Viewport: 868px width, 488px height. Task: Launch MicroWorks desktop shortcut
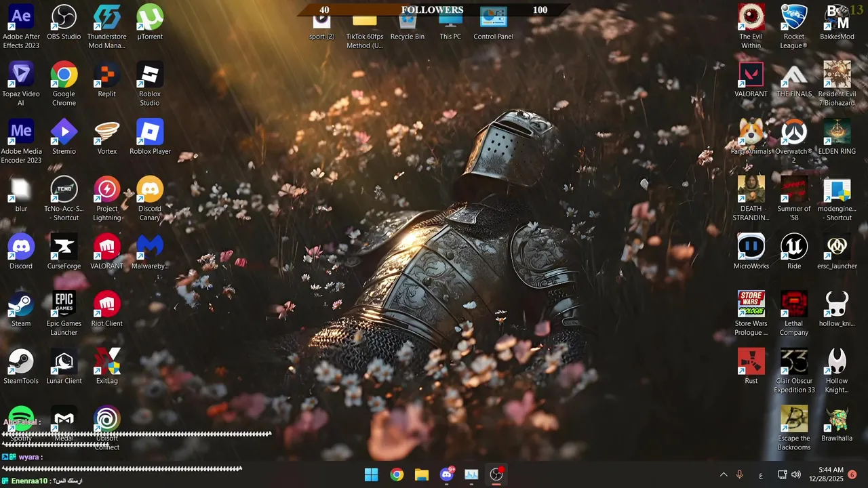click(x=751, y=252)
